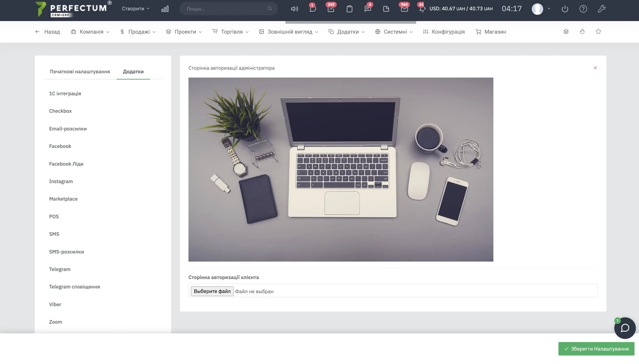Open the Конфігурація menu item
639x364 pixels.
click(x=444, y=32)
